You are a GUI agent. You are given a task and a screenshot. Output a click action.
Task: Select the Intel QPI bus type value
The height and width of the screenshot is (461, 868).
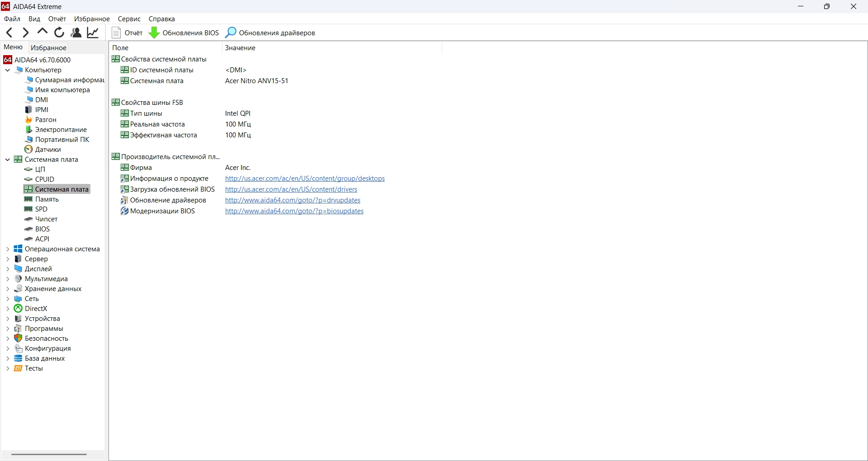tap(238, 113)
